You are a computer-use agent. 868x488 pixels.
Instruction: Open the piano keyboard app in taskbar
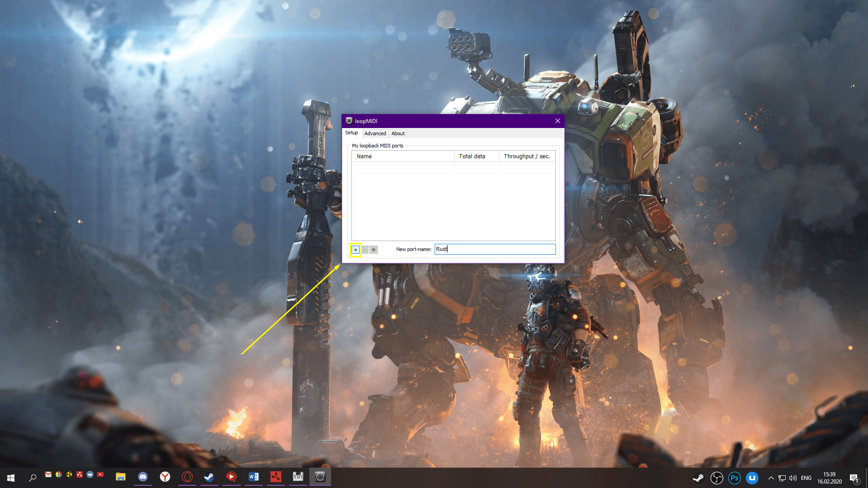pos(298,477)
